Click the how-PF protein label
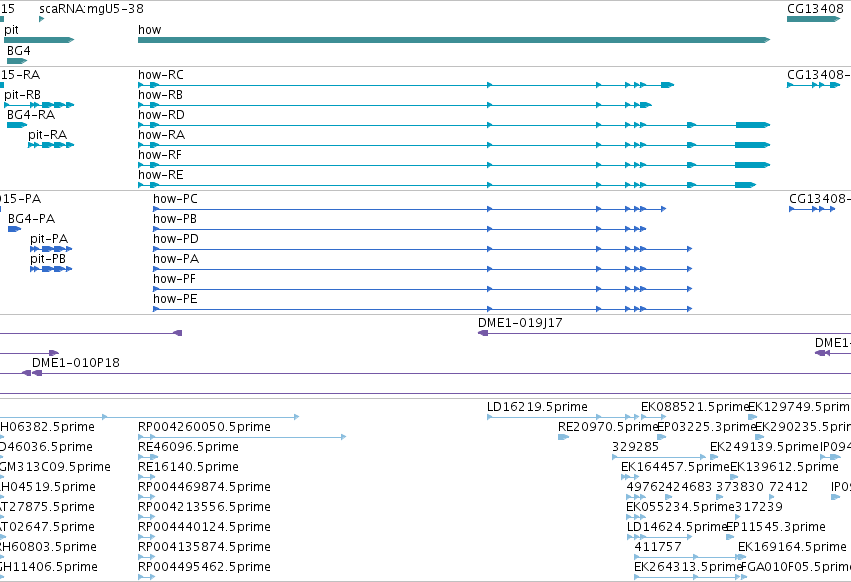851x582 pixels. (174, 279)
